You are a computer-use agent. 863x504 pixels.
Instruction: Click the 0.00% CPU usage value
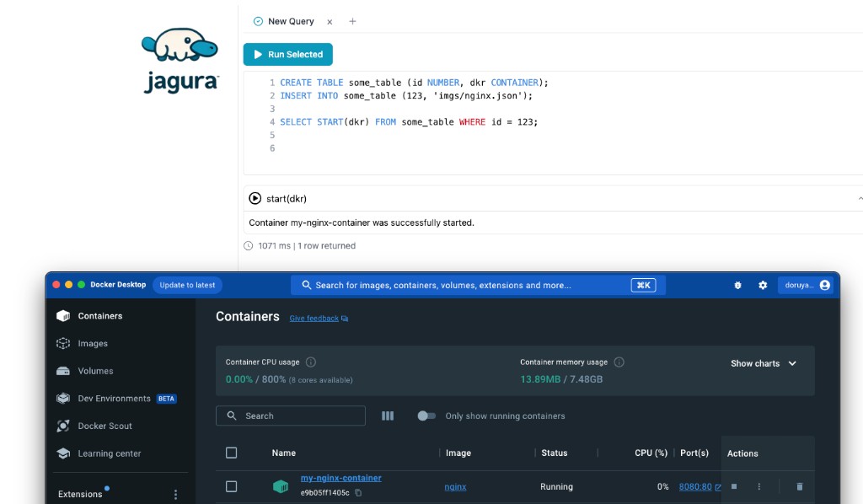click(x=239, y=379)
